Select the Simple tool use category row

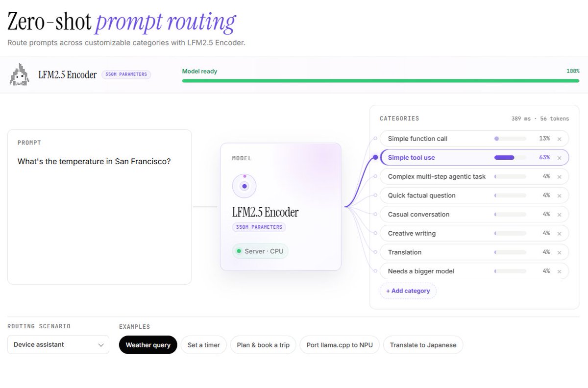pyautogui.click(x=474, y=158)
